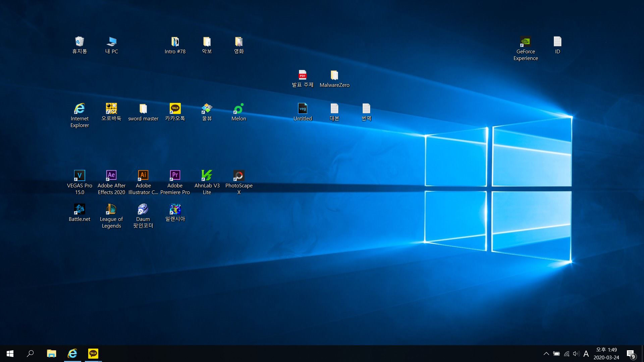This screenshot has width=644, height=362.
Task: Select the GeForce Experience shortcut
Action: [525, 49]
